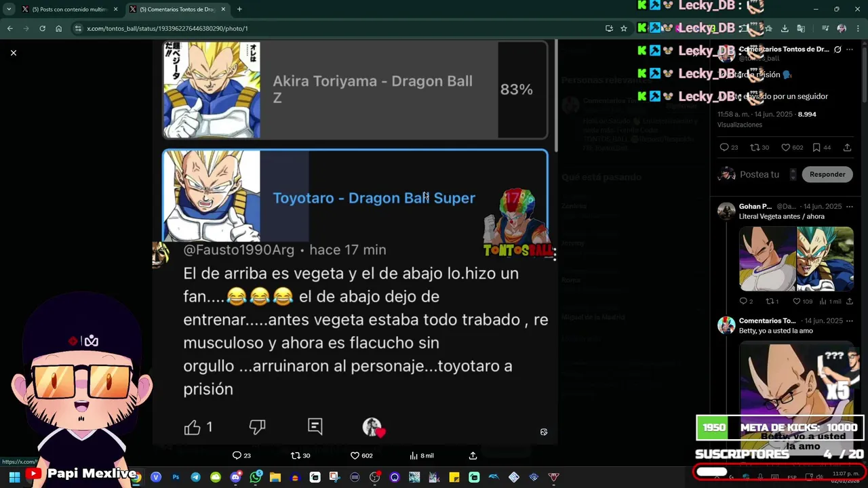The image size is (868, 488).
Task: Open the translate page icon
Action: (801, 28)
